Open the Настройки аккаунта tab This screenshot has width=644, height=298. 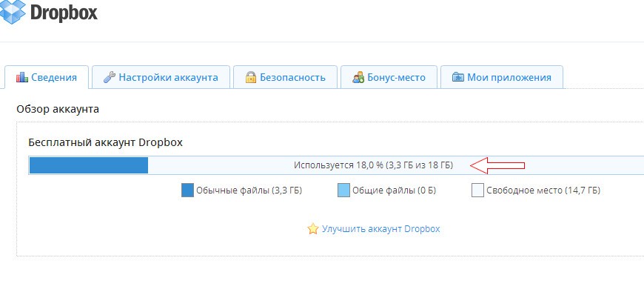162,77
